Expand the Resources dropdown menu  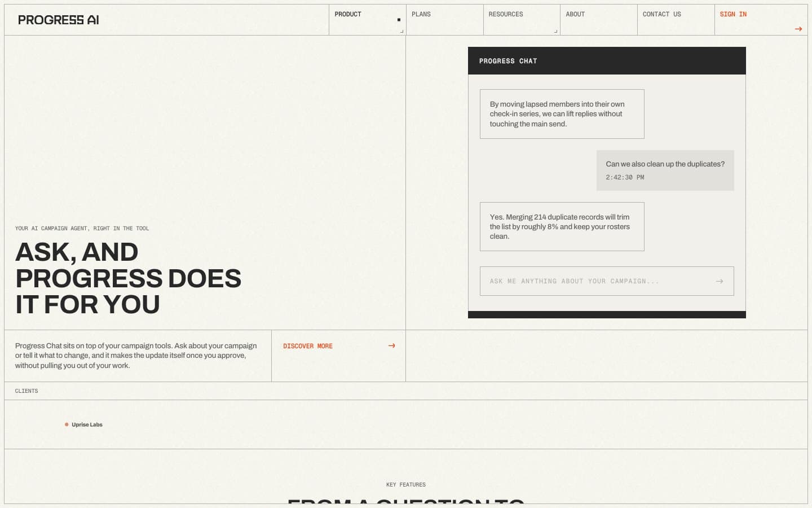click(522, 20)
